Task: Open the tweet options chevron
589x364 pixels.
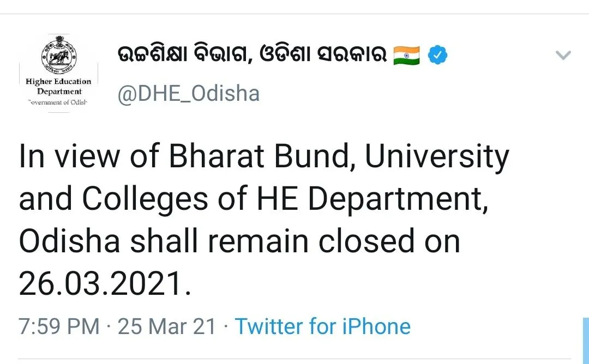Action: tap(563, 55)
